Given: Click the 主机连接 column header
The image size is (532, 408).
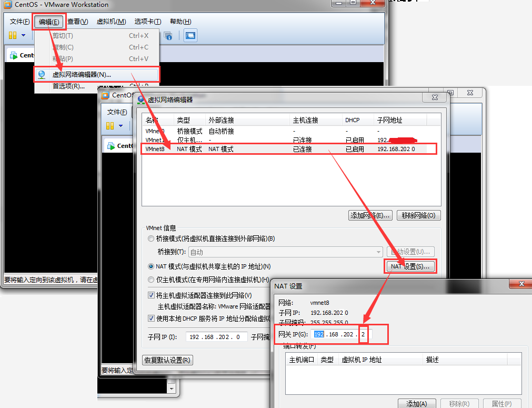Looking at the screenshot, I should coord(316,120).
